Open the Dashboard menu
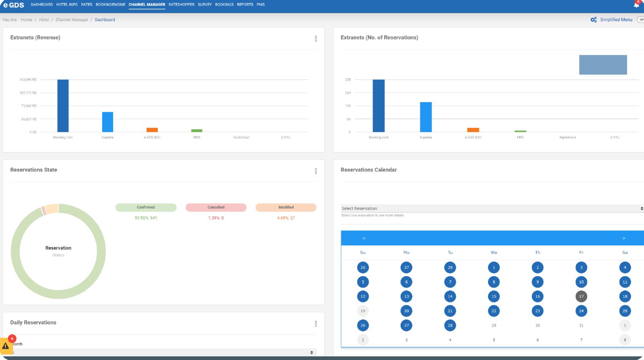 (42, 5)
